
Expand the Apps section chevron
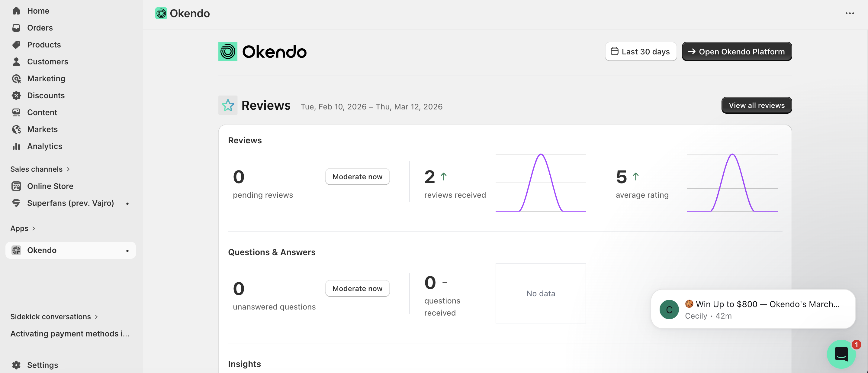[33, 228]
